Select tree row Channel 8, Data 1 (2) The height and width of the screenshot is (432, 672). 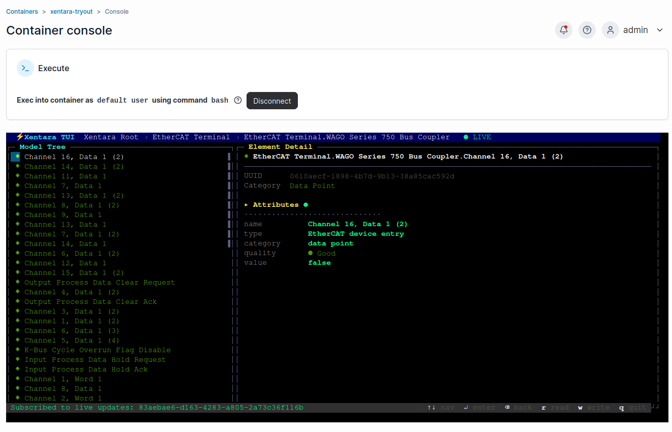[72, 205]
